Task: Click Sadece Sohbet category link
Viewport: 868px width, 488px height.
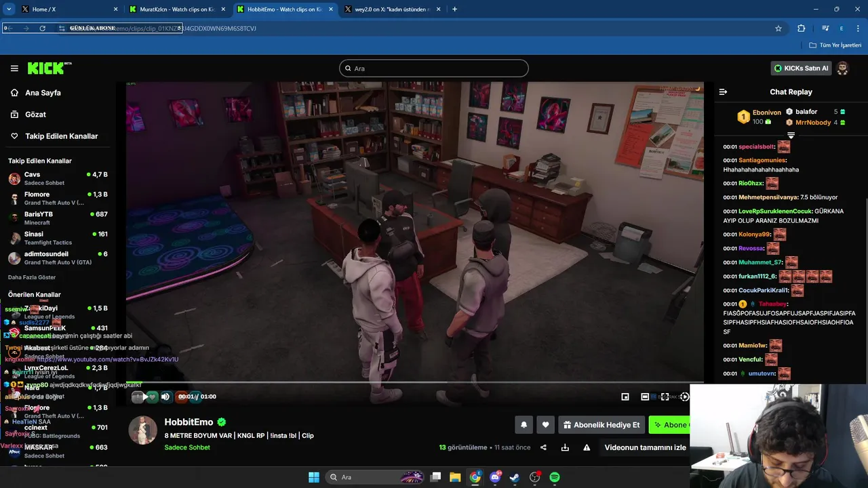Action: [x=187, y=447]
